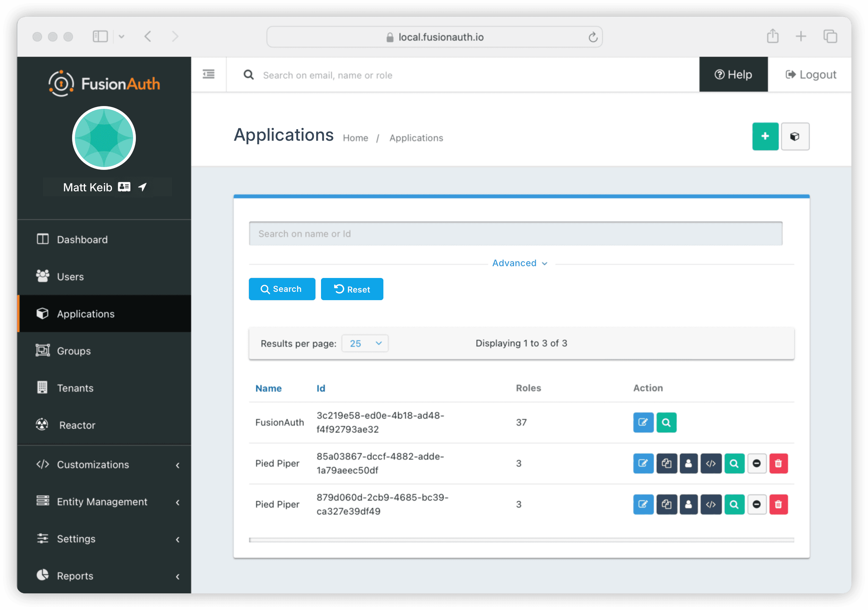Go to Users in the sidebar
Screen dimensions: 868x610
coord(104,277)
